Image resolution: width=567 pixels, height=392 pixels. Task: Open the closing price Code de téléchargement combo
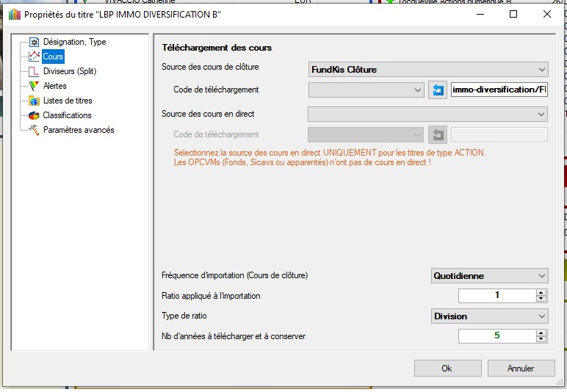tap(366, 90)
